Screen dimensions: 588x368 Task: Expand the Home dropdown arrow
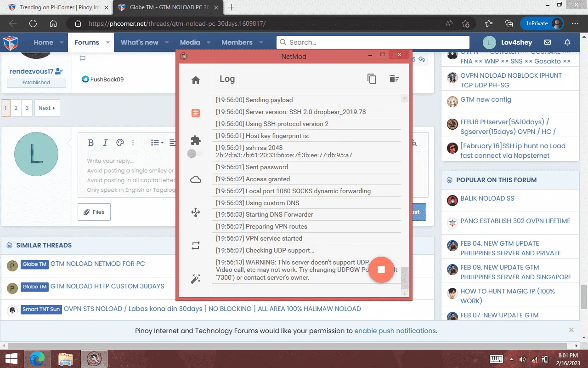[x=62, y=42]
